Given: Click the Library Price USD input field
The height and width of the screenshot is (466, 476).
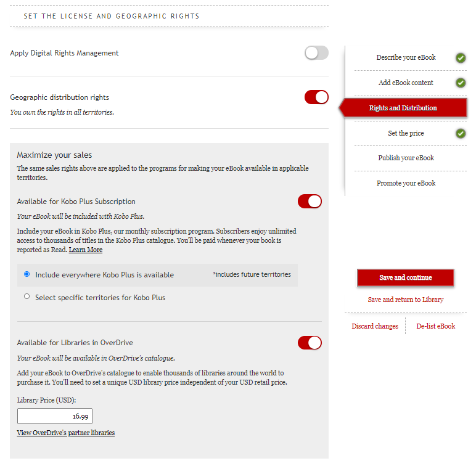Looking at the screenshot, I should [x=55, y=417].
